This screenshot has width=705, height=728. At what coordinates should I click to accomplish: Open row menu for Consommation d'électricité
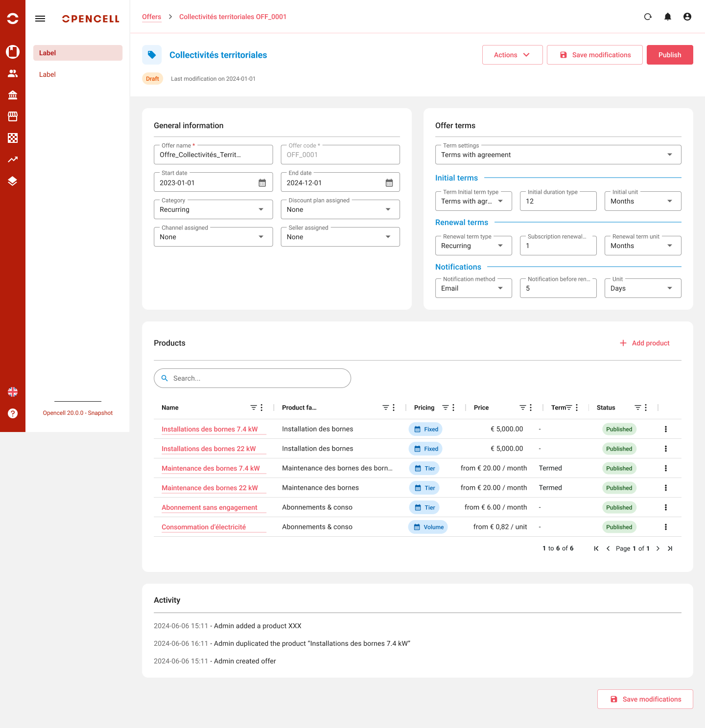pyautogui.click(x=666, y=527)
